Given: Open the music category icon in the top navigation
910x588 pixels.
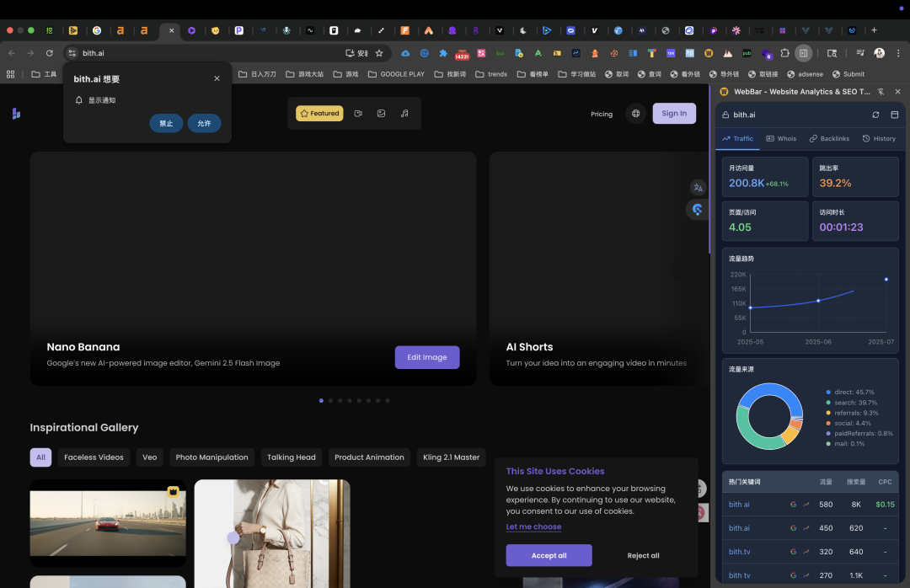Looking at the screenshot, I should [x=404, y=113].
